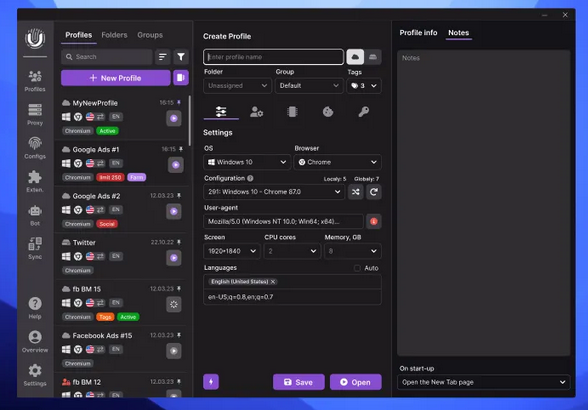Toggle pin on Google Ads #1

point(181,149)
